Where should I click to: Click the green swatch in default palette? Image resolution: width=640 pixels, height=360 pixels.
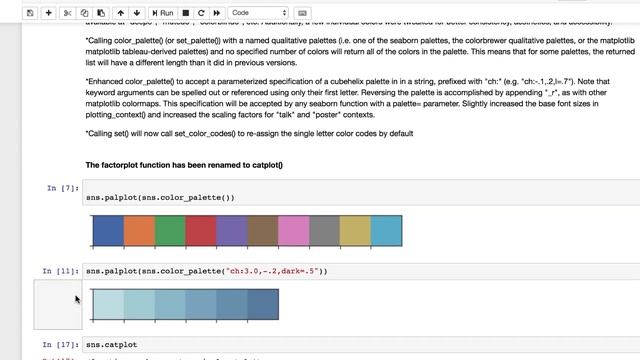click(x=170, y=231)
